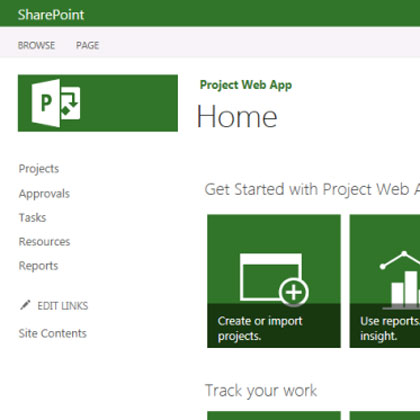The height and width of the screenshot is (420, 420).
Task: Click the create project window icon with plus
Action: point(274,280)
